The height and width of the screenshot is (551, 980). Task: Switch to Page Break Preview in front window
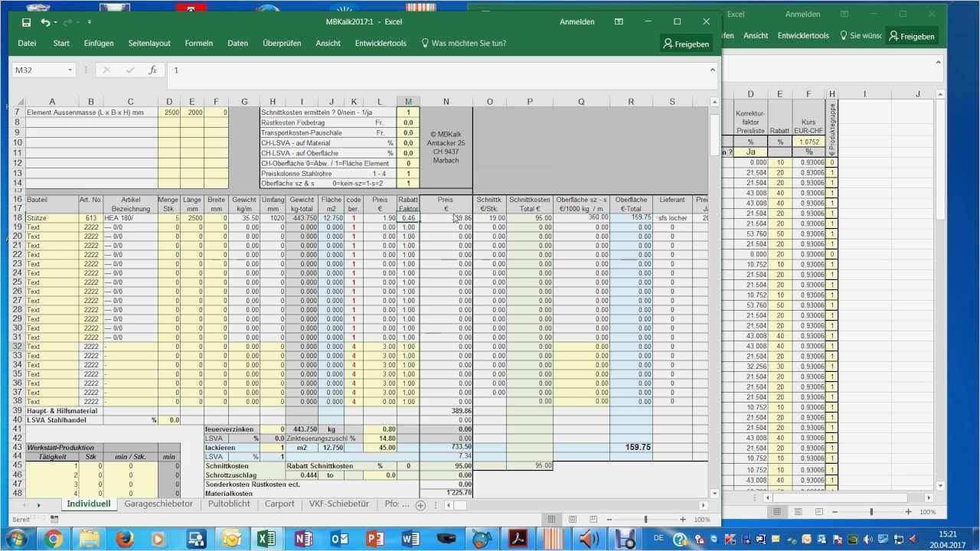(595, 520)
